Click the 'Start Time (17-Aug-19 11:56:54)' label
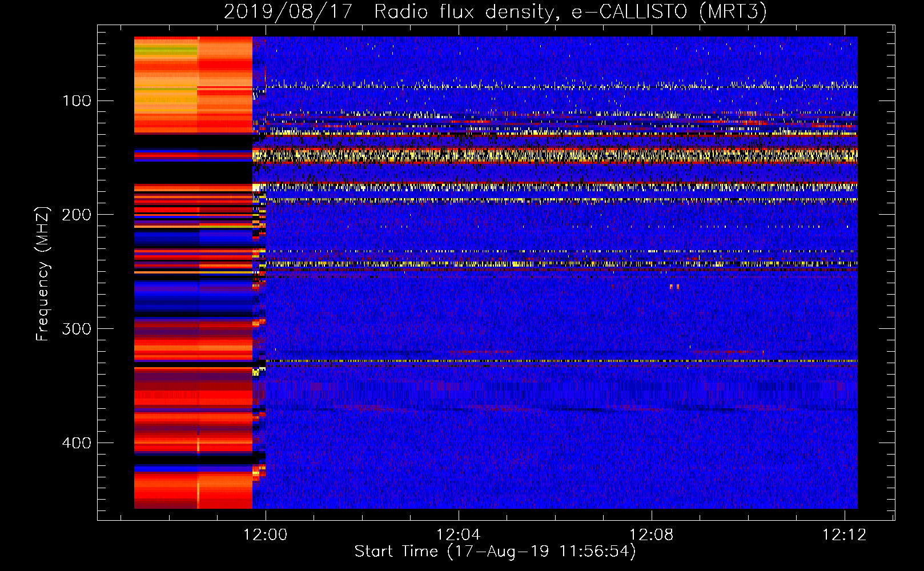This screenshot has width=924, height=571. [x=495, y=552]
